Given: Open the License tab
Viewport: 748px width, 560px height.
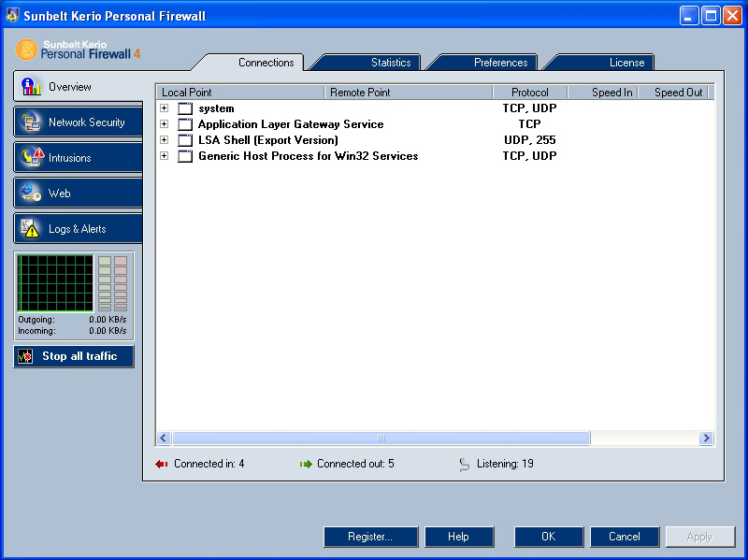Looking at the screenshot, I should 626,63.
